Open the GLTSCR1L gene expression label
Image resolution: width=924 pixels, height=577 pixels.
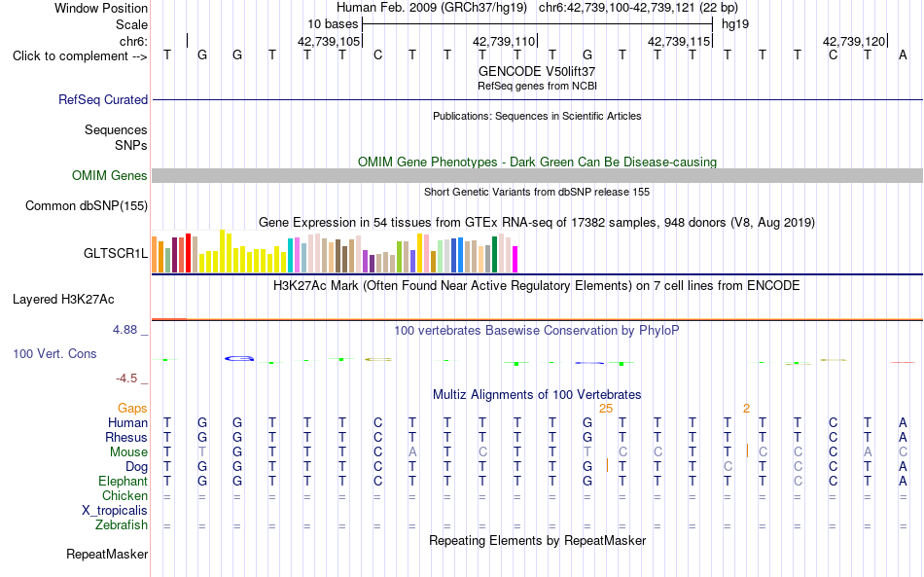pyautogui.click(x=115, y=253)
